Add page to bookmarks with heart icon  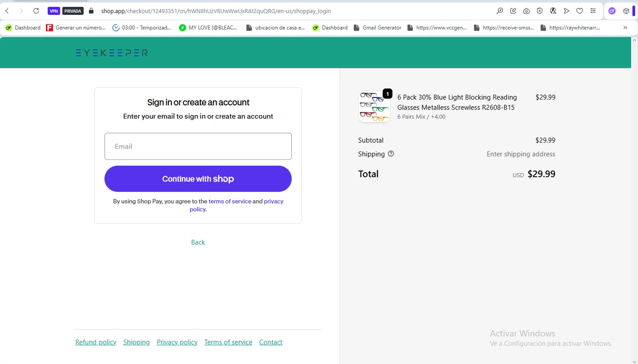pos(580,11)
